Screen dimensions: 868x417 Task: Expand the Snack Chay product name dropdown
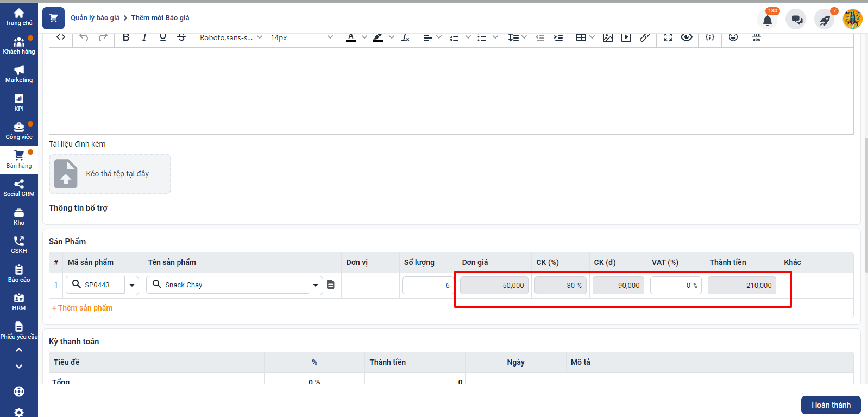pos(316,285)
